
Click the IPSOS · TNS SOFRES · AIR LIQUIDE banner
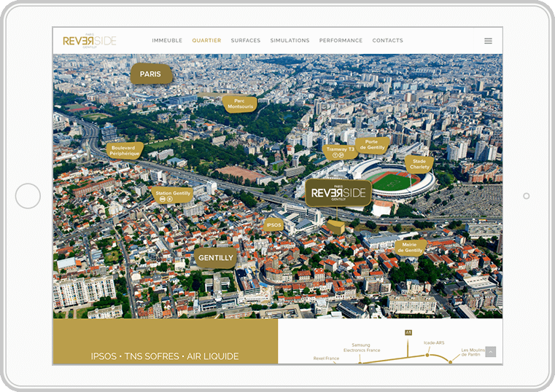pos(165,356)
